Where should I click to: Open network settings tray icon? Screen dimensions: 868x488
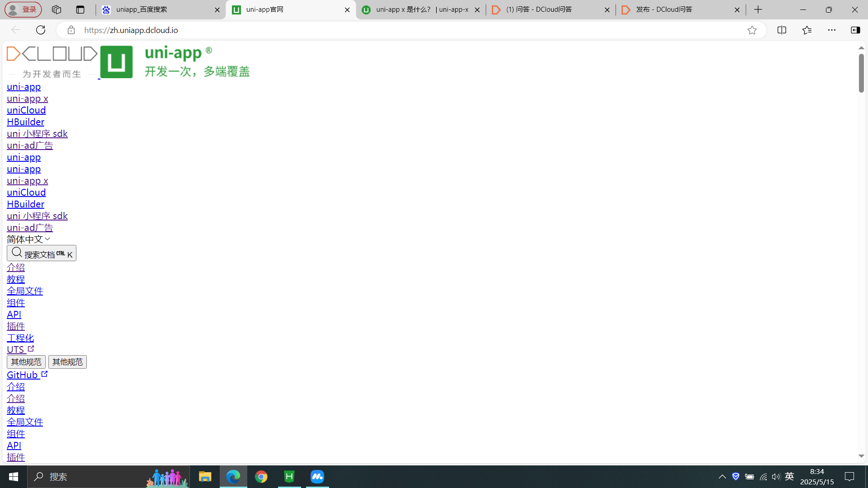763,477
